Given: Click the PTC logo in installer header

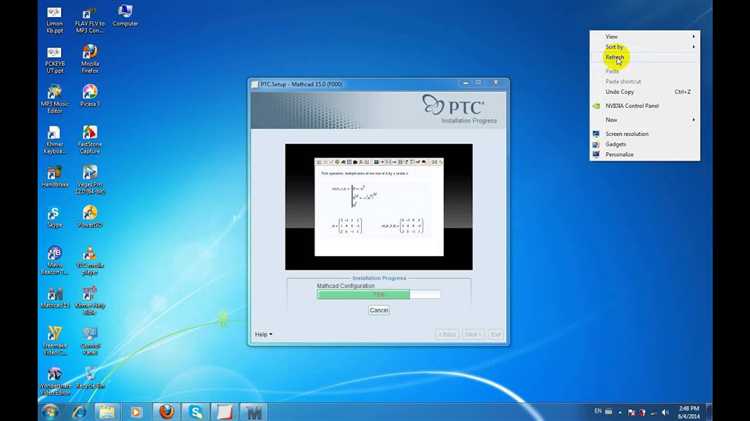Looking at the screenshot, I should tap(453, 105).
